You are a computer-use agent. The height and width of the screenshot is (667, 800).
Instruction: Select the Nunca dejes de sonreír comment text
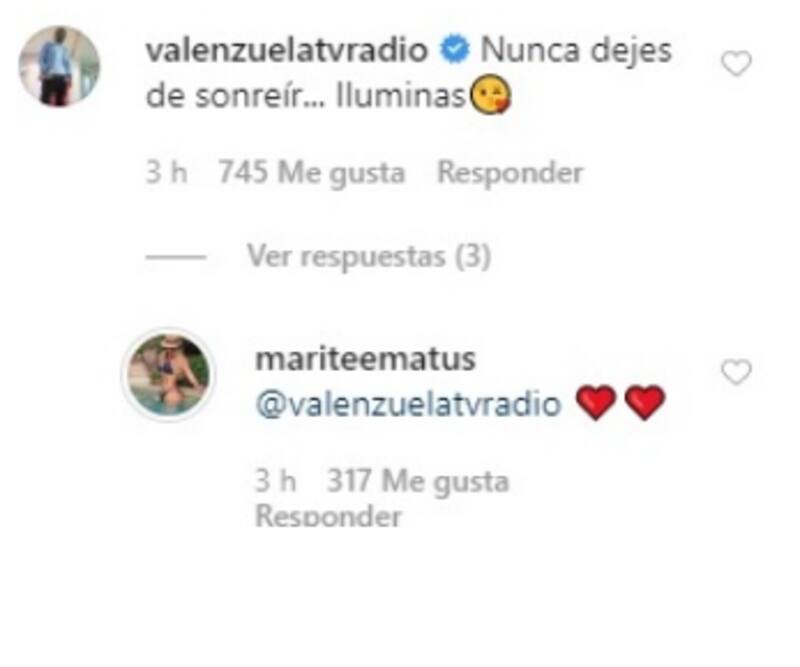click(409, 73)
